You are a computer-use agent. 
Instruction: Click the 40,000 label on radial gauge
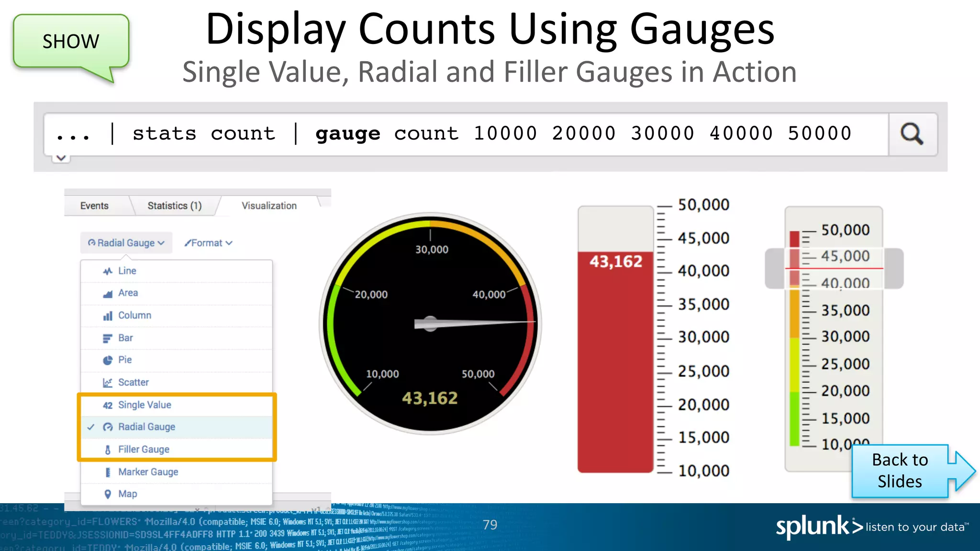[x=489, y=295]
